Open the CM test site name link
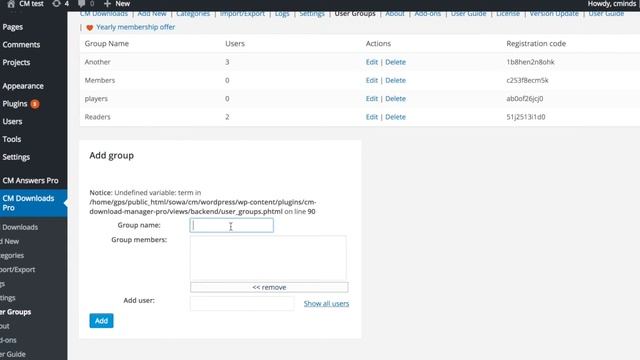This screenshot has height=360, width=640. click(x=31, y=4)
